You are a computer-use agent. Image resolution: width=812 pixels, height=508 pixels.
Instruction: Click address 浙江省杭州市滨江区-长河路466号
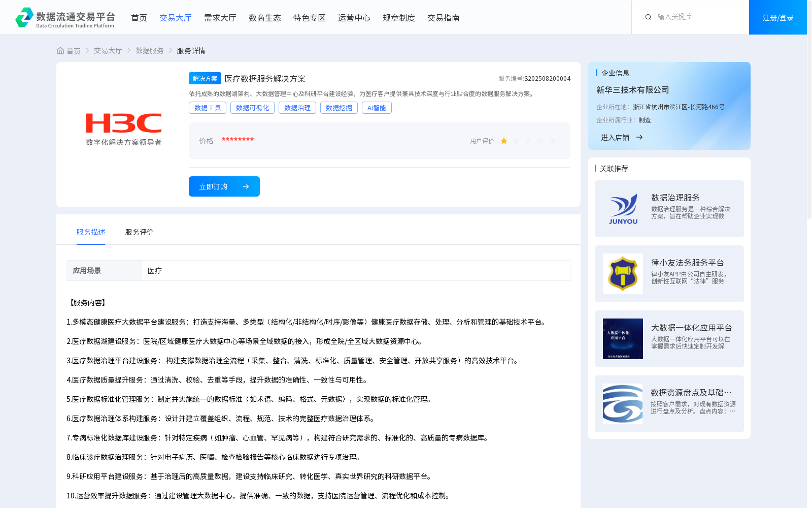tap(679, 107)
